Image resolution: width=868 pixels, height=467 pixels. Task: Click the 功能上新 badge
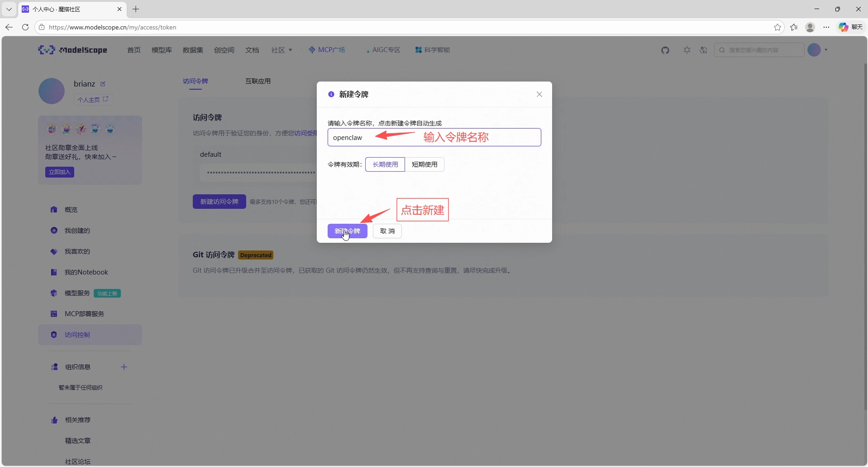click(x=107, y=294)
